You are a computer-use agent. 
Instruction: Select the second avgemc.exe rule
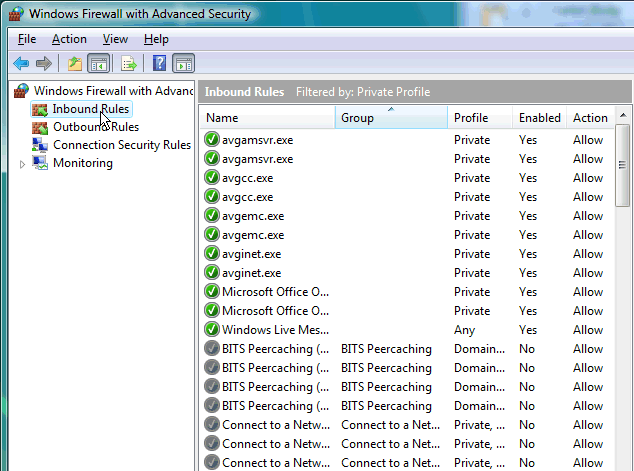point(253,235)
